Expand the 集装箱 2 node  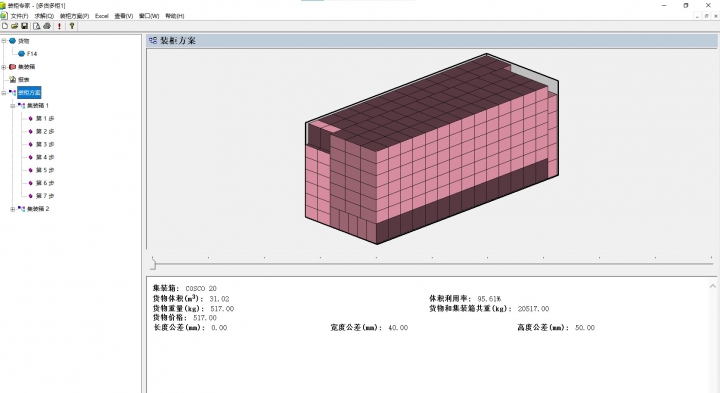(x=13, y=209)
